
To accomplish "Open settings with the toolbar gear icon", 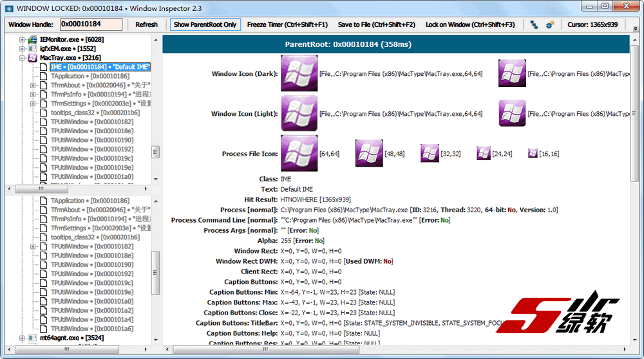I will click(x=549, y=24).
